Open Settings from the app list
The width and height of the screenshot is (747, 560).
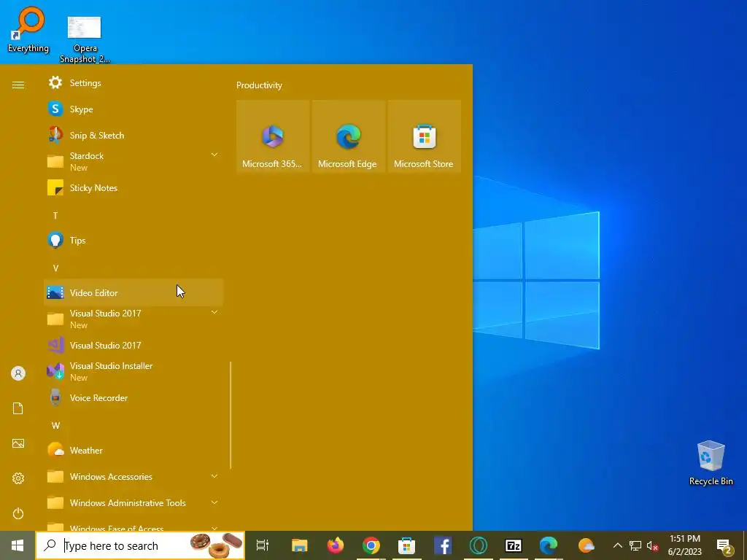point(133,83)
